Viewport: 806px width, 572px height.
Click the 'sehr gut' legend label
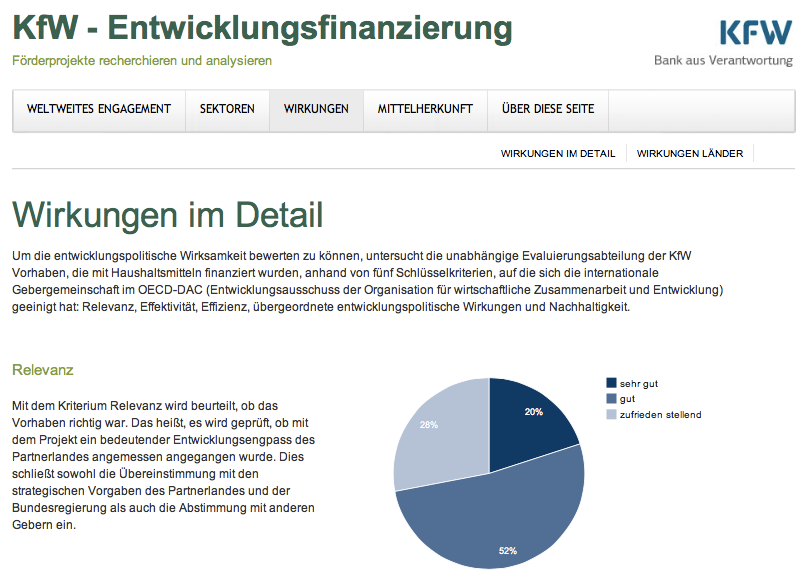coord(638,383)
